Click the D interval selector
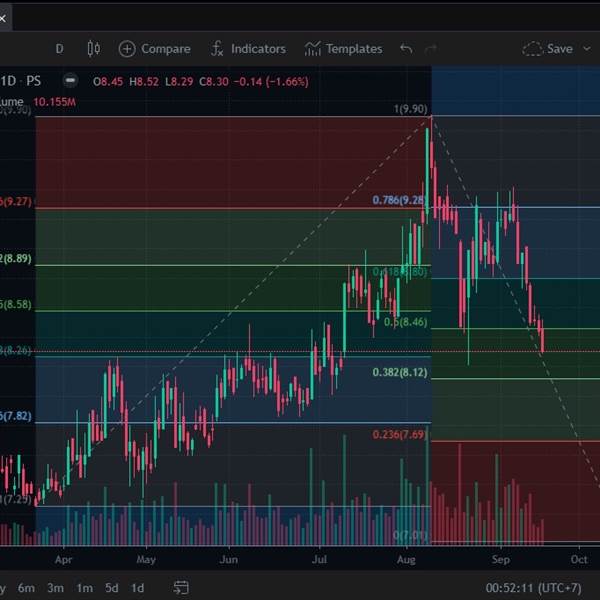The width and height of the screenshot is (600, 600). pos(59,49)
